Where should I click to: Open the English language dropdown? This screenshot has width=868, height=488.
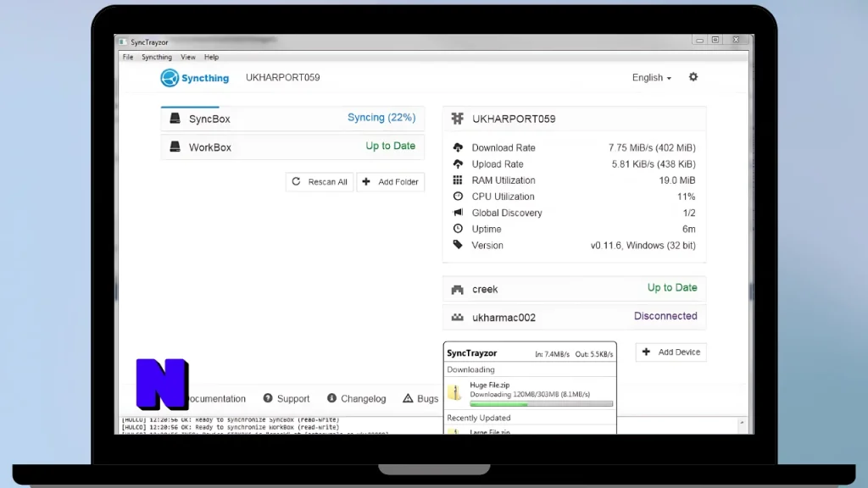coord(652,77)
